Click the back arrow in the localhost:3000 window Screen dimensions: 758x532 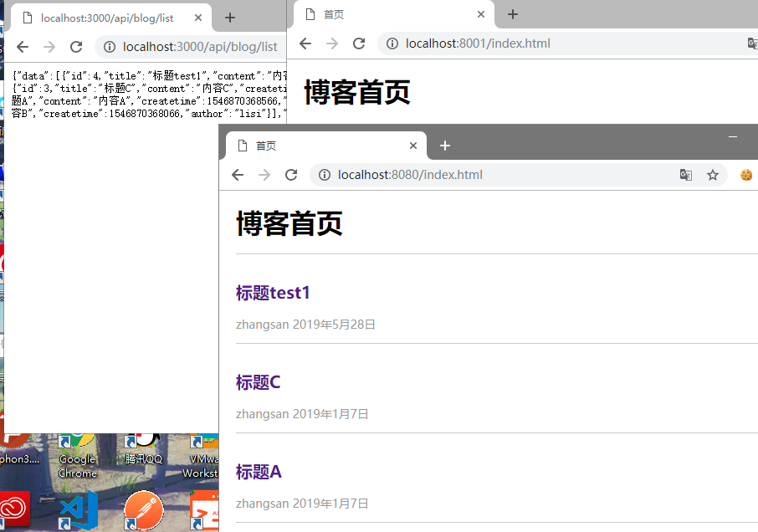[x=23, y=47]
